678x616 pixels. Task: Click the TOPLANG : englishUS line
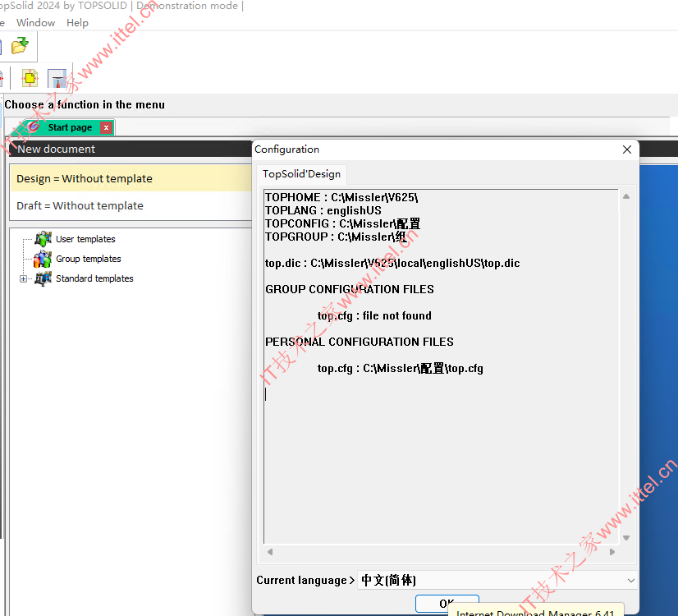click(323, 210)
